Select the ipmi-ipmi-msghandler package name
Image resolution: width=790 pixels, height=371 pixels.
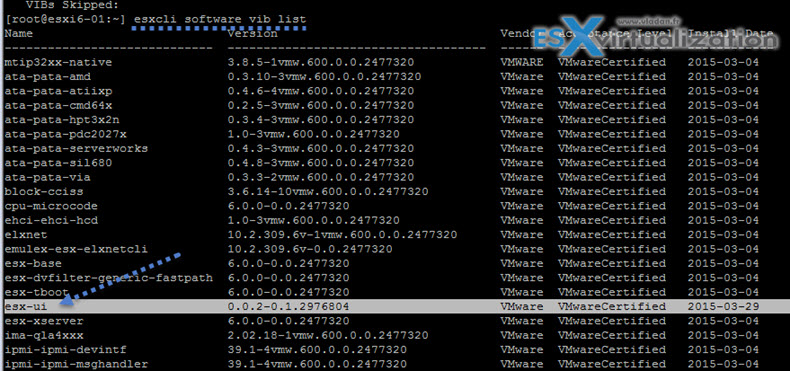76,364
